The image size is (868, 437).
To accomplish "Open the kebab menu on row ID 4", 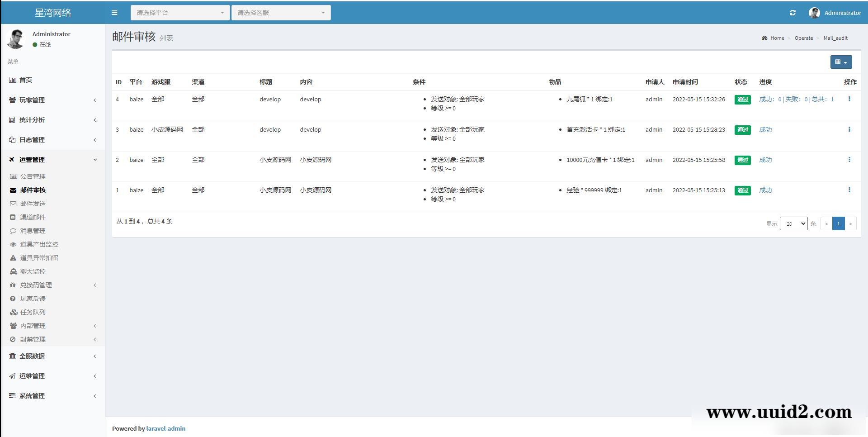I will (x=850, y=99).
